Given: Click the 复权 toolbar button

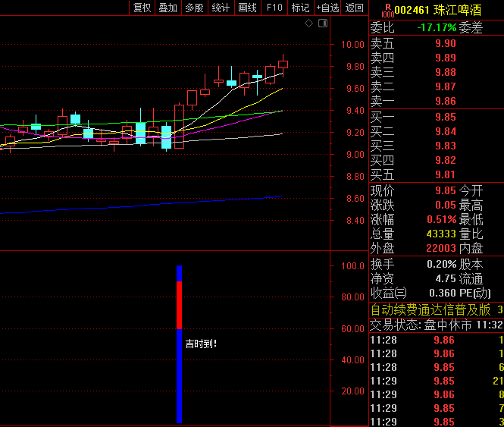Looking at the screenshot, I should click(142, 8).
